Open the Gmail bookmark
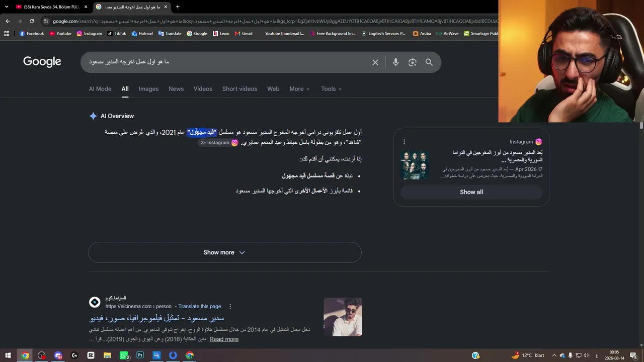Screen dimensions: 644x362 pos(244,34)
